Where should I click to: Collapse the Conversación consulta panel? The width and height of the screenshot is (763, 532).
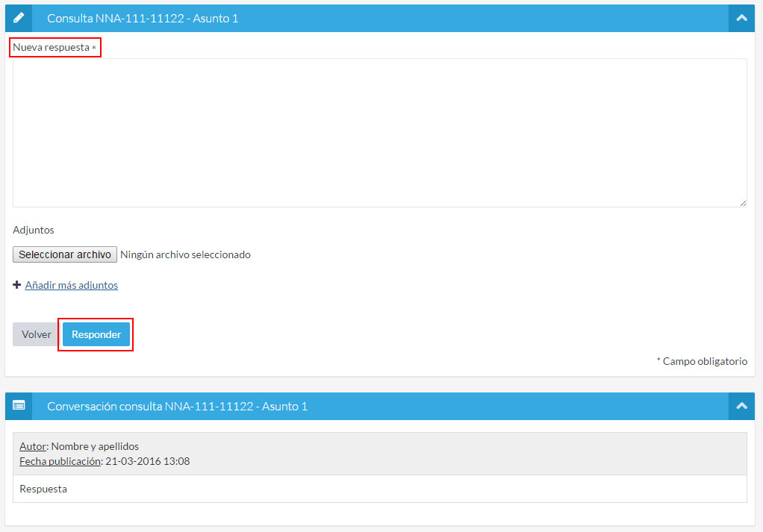coord(741,406)
